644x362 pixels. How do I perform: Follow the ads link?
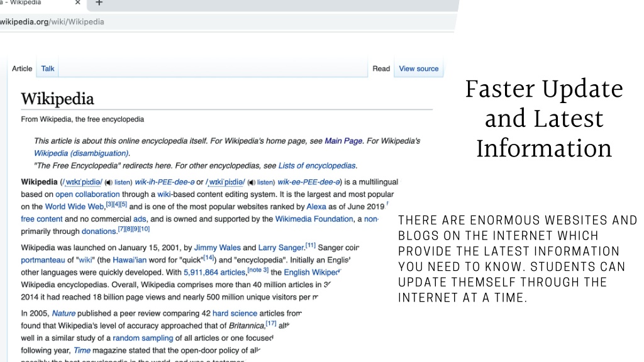click(x=139, y=219)
